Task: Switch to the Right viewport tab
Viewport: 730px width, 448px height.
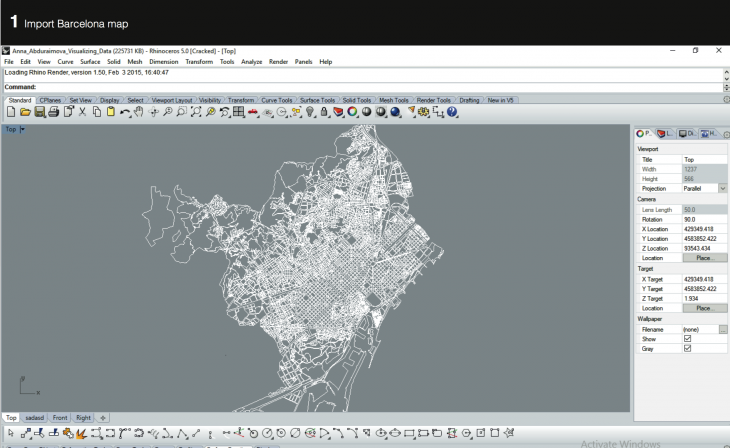Action: pyautogui.click(x=83, y=418)
